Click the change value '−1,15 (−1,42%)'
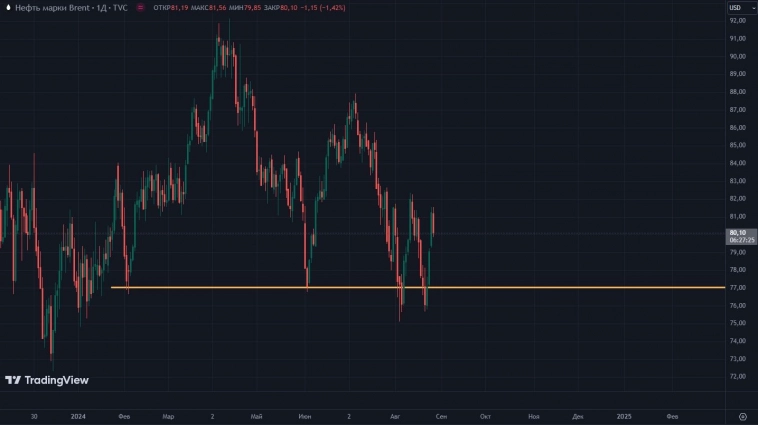 [x=323, y=8]
